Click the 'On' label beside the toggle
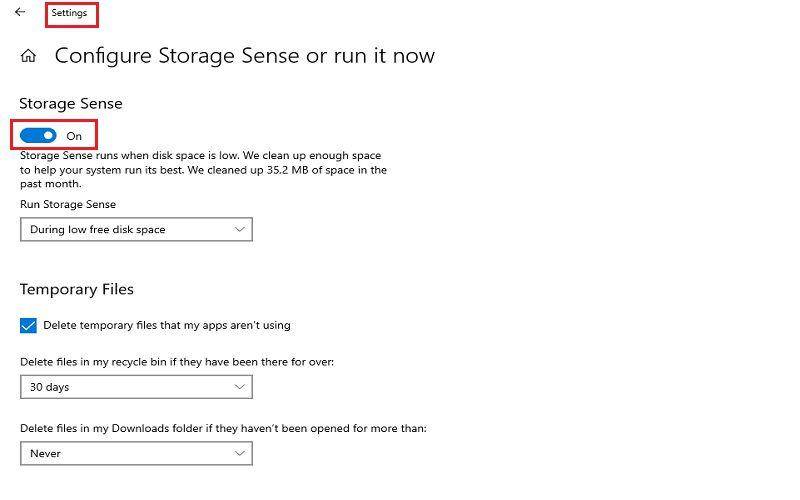The width and height of the screenshot is (800, 500). (74, 136)
